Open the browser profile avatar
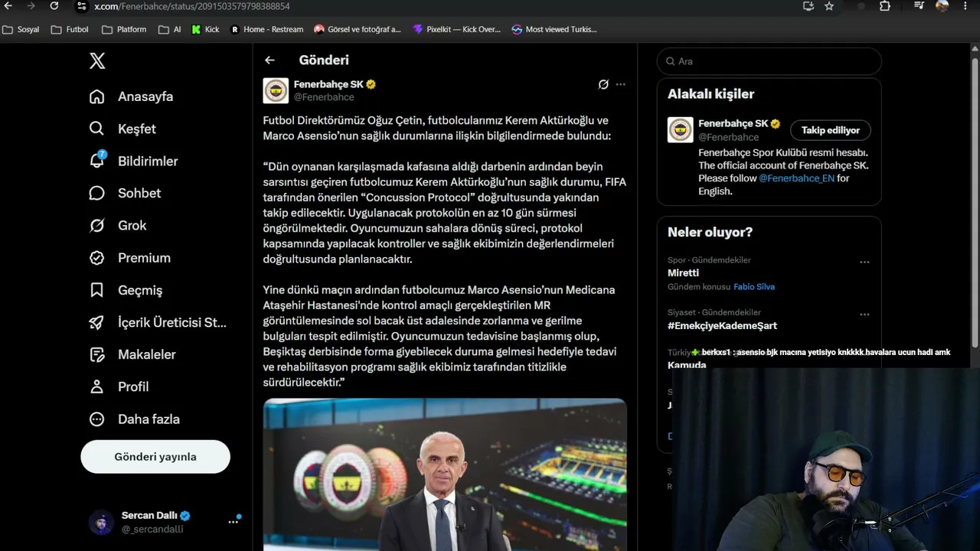This screenshot has height=551, width=980. click(942, 6)
